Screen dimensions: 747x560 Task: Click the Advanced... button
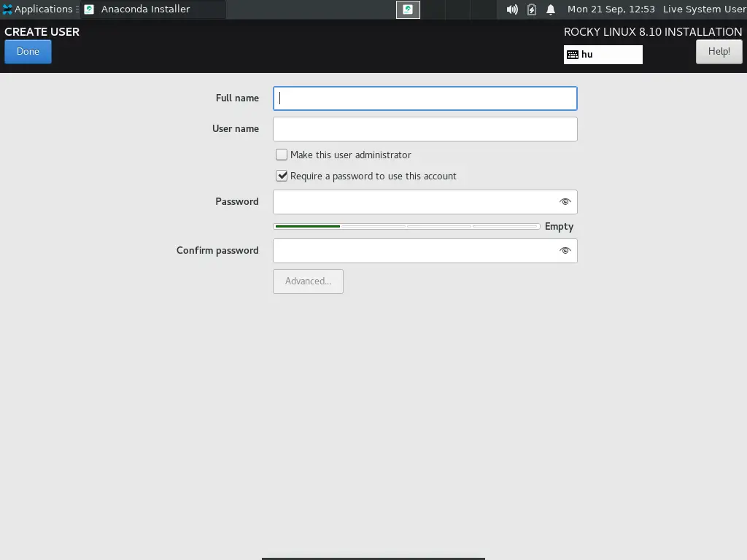[x=309, y=281]
